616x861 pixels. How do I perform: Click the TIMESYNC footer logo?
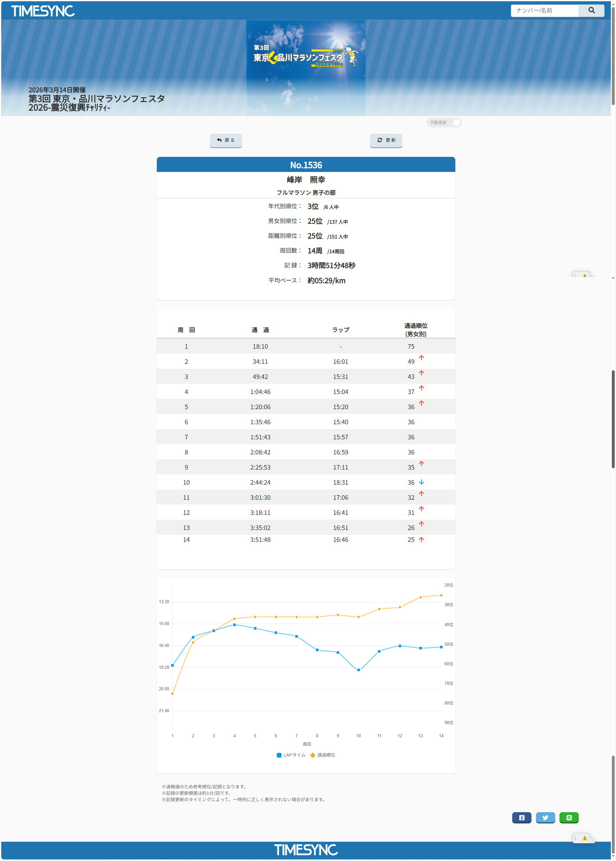(306, 850)
